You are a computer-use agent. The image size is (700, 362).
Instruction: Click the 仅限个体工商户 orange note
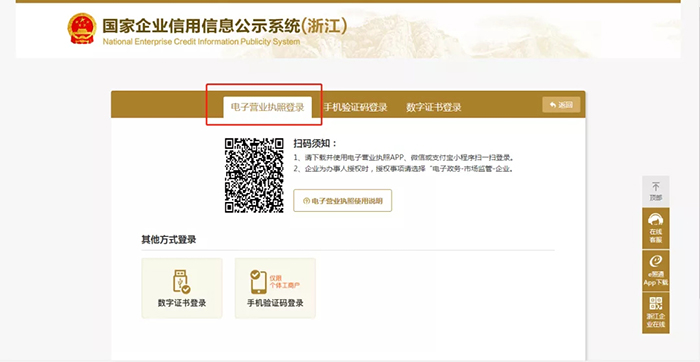tap(285, 282)
